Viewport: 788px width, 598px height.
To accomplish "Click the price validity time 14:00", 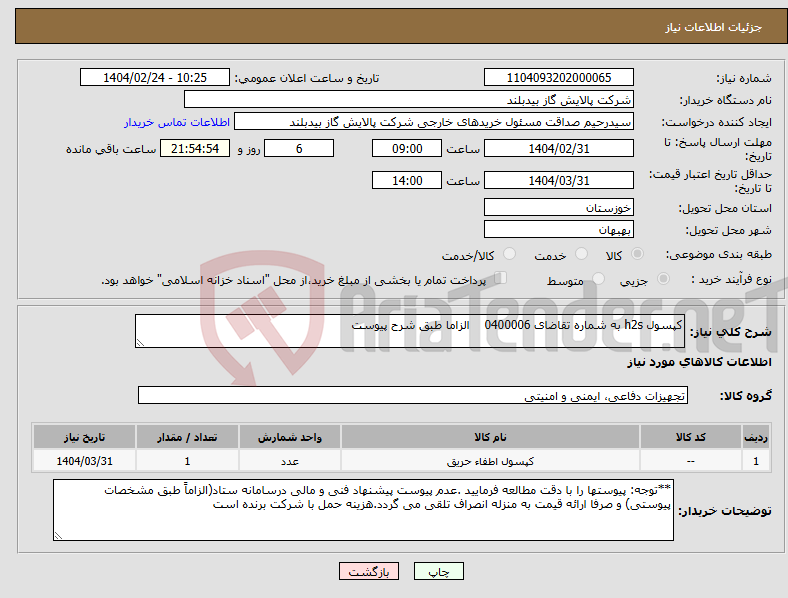I will (x=407, y=180).
